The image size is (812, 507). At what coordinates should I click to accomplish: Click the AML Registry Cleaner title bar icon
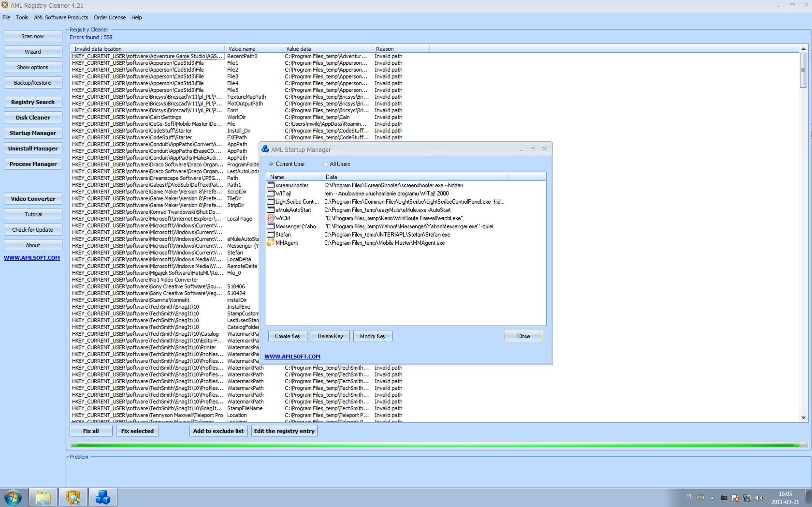[x=5, y=5]
